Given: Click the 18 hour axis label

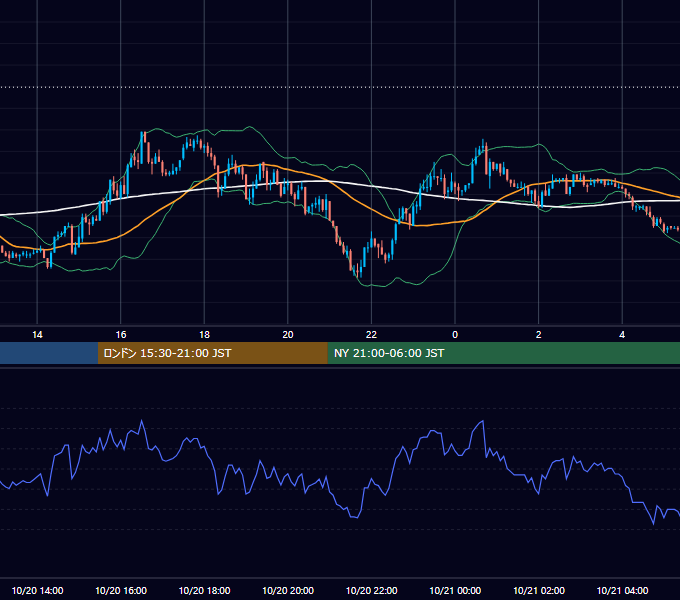Looking at the screenshot, I should click(x=204, y=335).
